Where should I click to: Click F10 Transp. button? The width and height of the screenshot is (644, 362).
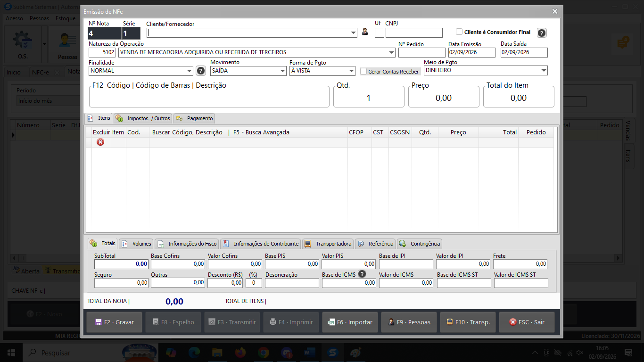tap(468, 322)
